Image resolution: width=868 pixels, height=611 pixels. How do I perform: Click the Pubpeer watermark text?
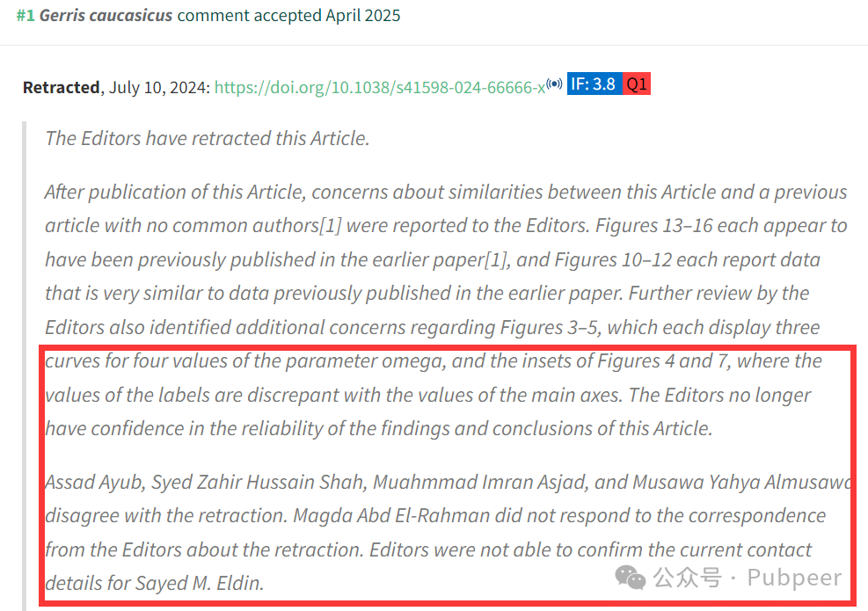click(x=794, y=578)
